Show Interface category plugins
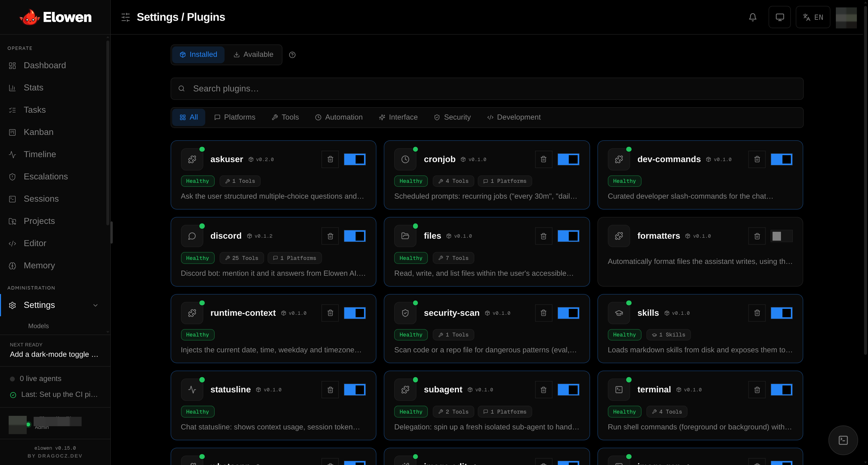Screen dimensions: 868x465 (x=398, y=117)
